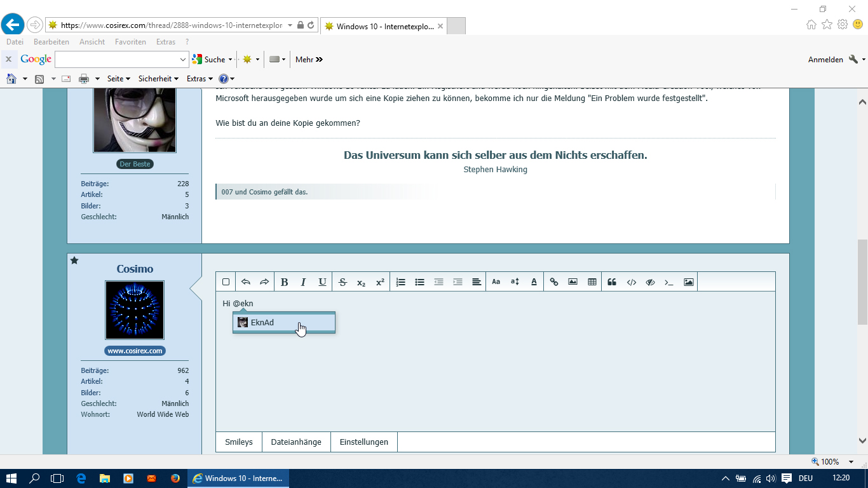Click the address bar URL
Image resolution: width=868 pixels, height=488 pixels.
click(172, 25)
